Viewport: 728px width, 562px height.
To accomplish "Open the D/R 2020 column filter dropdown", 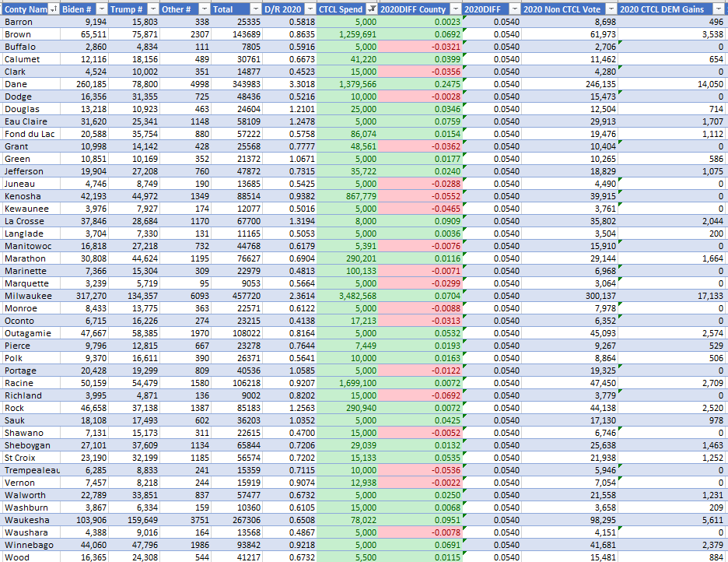I will click(310, 9).
